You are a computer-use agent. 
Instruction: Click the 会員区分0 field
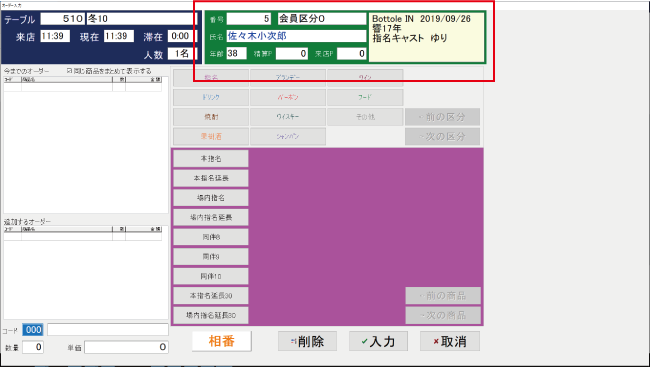coord(322,19)
